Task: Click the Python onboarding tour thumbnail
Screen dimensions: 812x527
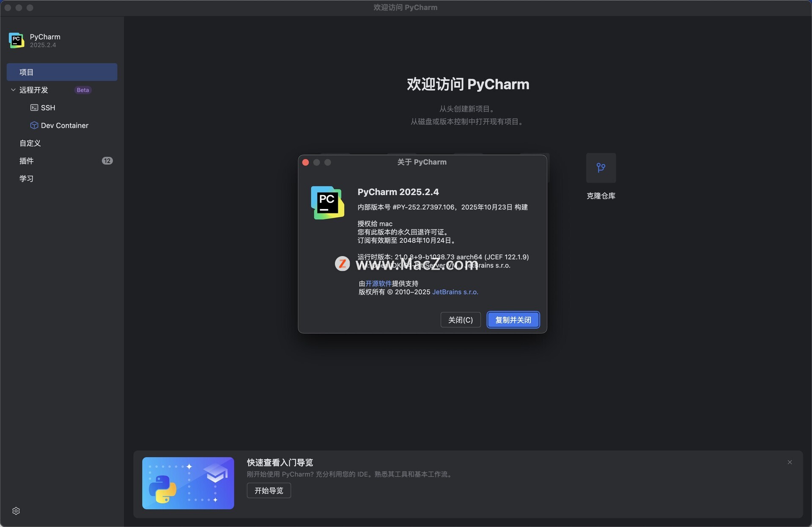Action: point(188,483)
